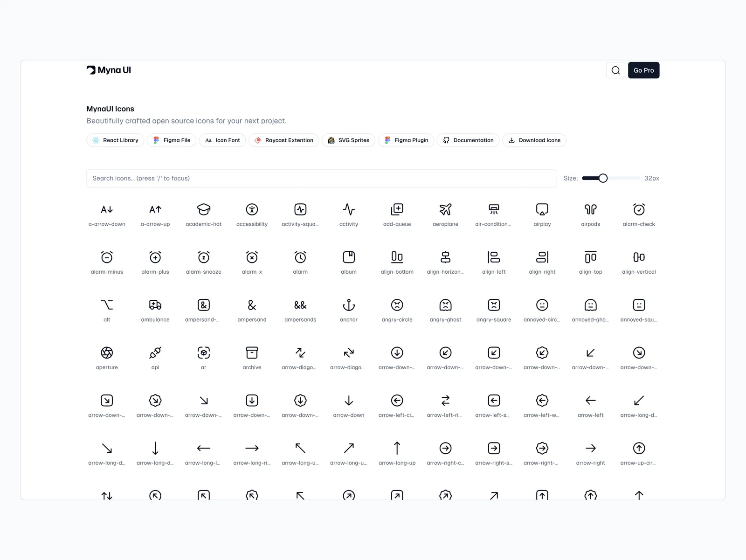The image size is (746, 560).
Task: Open the search icon in header
Action: (x=615, y=70)
